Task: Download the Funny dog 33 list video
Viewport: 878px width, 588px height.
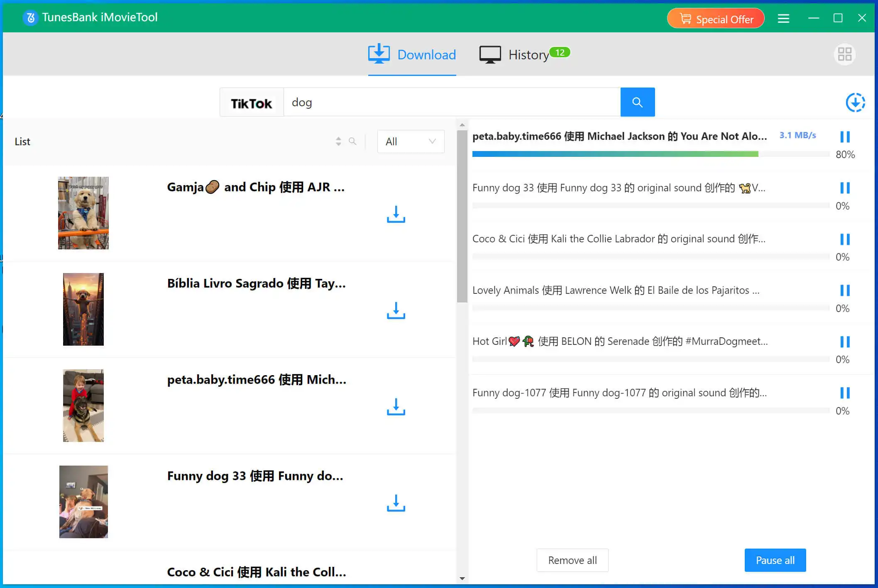Action: pos(396,503)
